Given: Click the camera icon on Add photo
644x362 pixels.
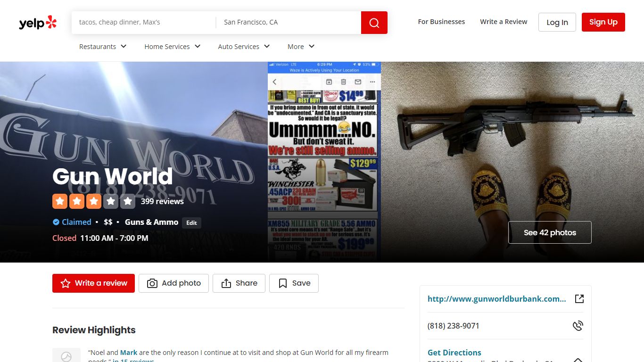Looking at the screenshot, I should [152, 283].
